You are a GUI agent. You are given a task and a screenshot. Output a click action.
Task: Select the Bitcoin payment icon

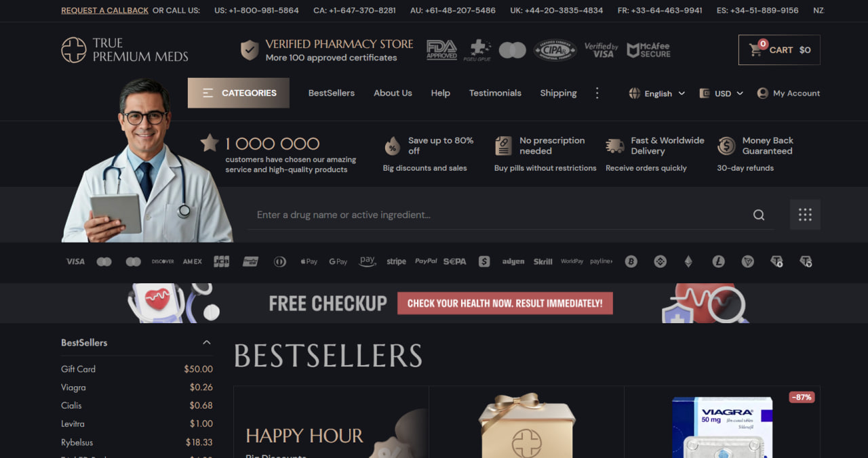(x=631, y=262)
